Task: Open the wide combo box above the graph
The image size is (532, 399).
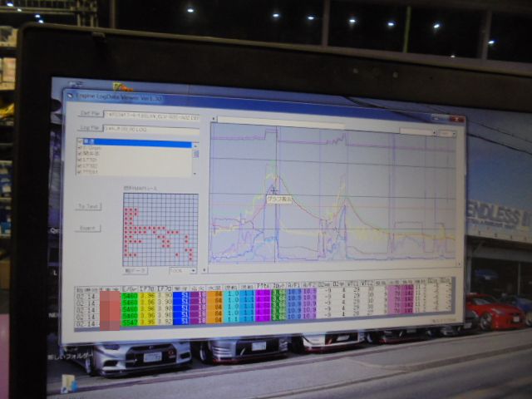Action: 418,131
